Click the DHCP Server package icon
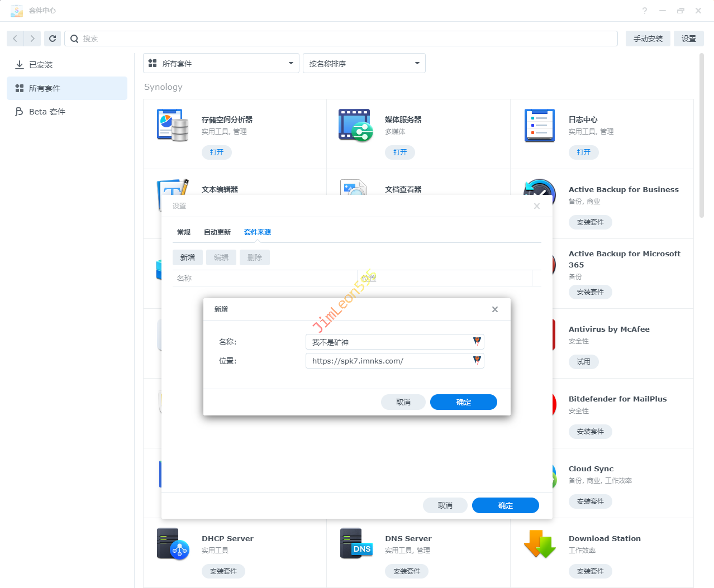Viewport: 714px width, 588px height. point(173,544)
